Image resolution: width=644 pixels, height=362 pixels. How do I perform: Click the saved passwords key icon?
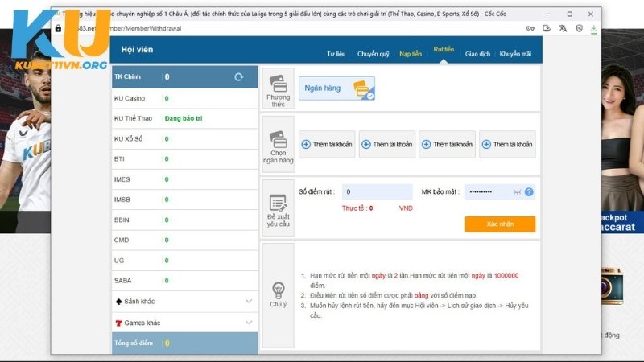pyautogui.click(x=530, y=28)
